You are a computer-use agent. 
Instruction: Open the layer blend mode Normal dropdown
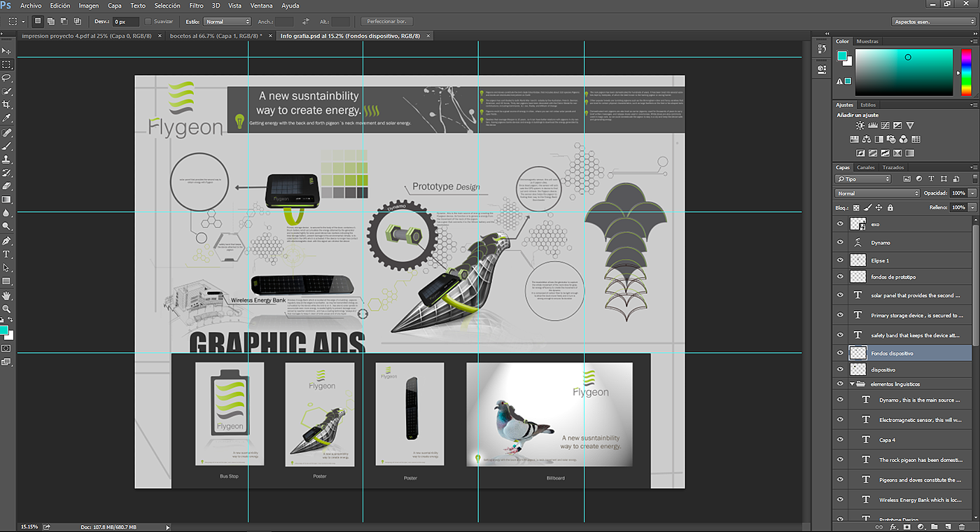tap(877, 193)
